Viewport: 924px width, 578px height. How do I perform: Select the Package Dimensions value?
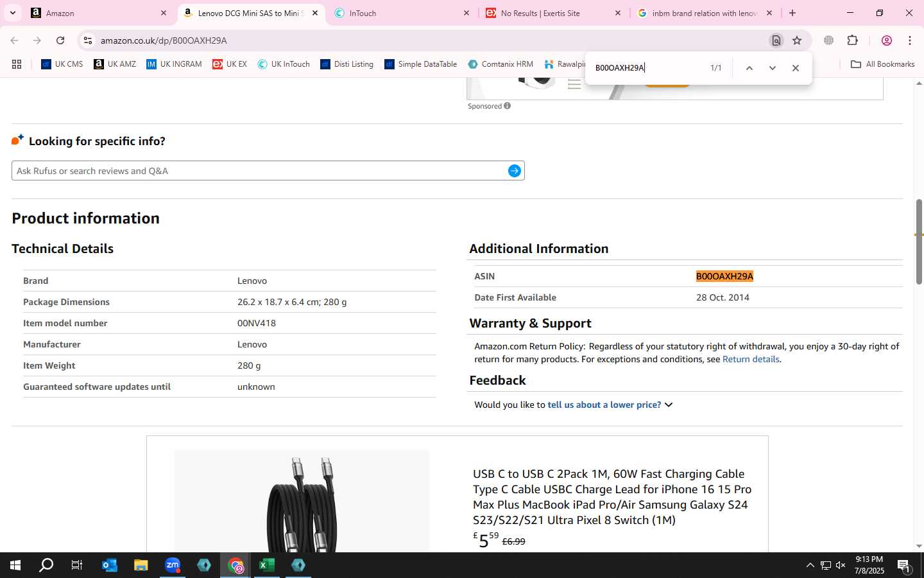tap(292, 302)
